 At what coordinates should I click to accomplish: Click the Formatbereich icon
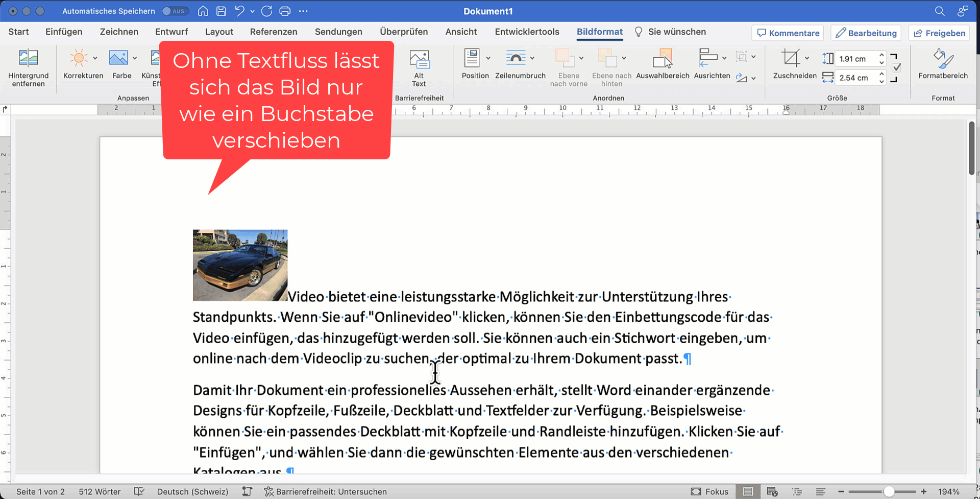[943, 59]
